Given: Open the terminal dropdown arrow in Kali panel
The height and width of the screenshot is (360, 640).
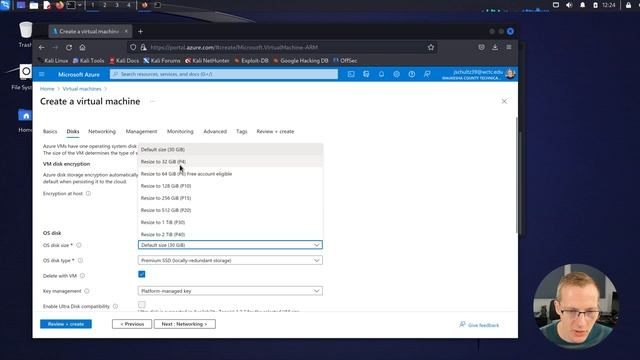Looking at the screenshot, I should (80, 5).
